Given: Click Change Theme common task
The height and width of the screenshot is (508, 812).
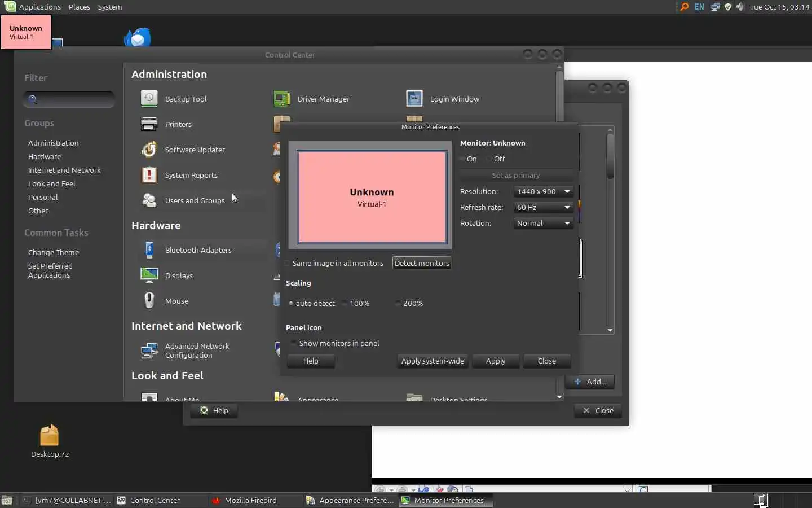Looking at the screenshot, I should pos(54,252).
